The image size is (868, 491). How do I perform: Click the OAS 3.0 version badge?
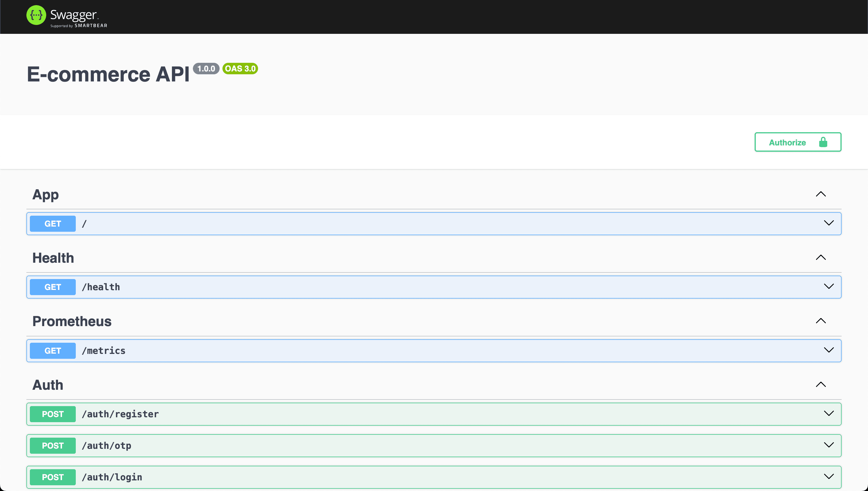click(x=240, y=69)
